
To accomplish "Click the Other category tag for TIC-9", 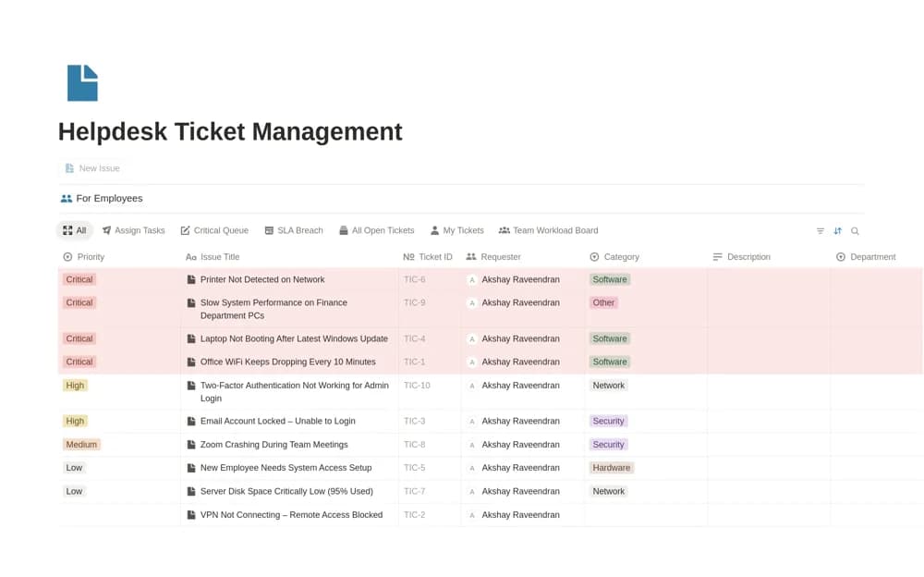I will 603,302.
